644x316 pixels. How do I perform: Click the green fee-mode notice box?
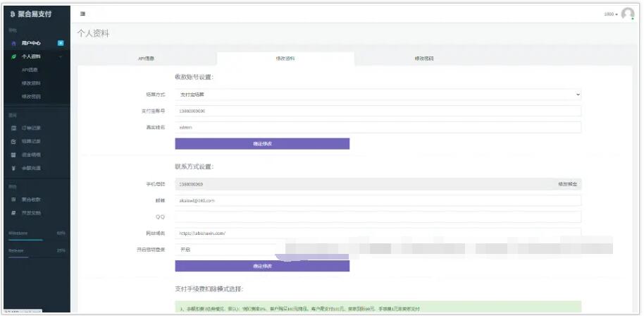tap(378, 308)
